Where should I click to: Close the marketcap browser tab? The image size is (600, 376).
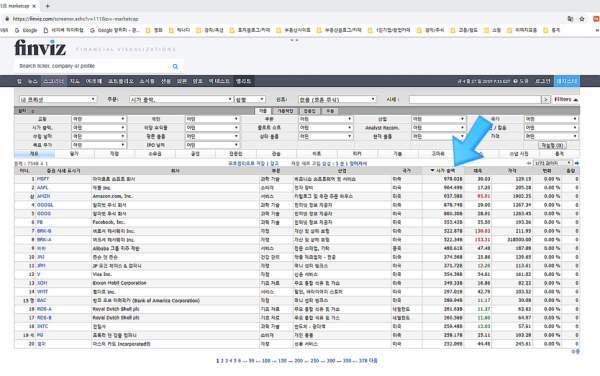click(34, 6)
